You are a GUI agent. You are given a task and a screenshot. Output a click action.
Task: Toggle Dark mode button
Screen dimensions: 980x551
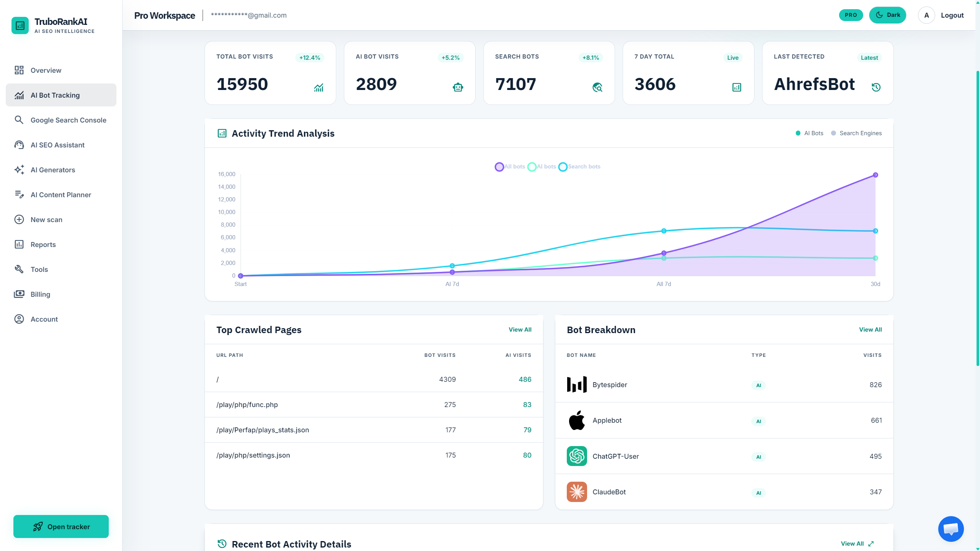(887, 15)
